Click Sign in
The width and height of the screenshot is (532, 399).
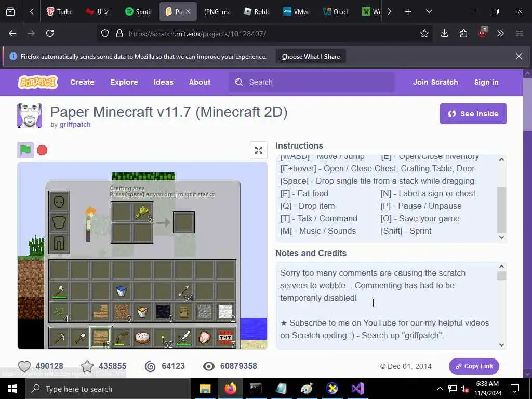pos(486,82)
